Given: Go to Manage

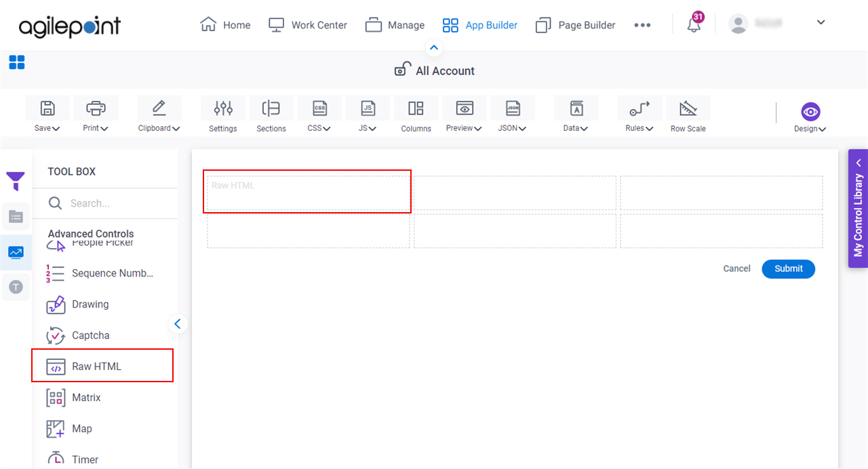Looking at the screenshot, I should [395, 24].
